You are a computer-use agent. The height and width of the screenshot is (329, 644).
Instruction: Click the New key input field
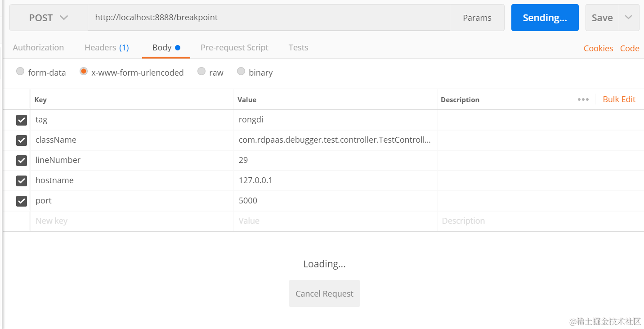pos(132,221)
